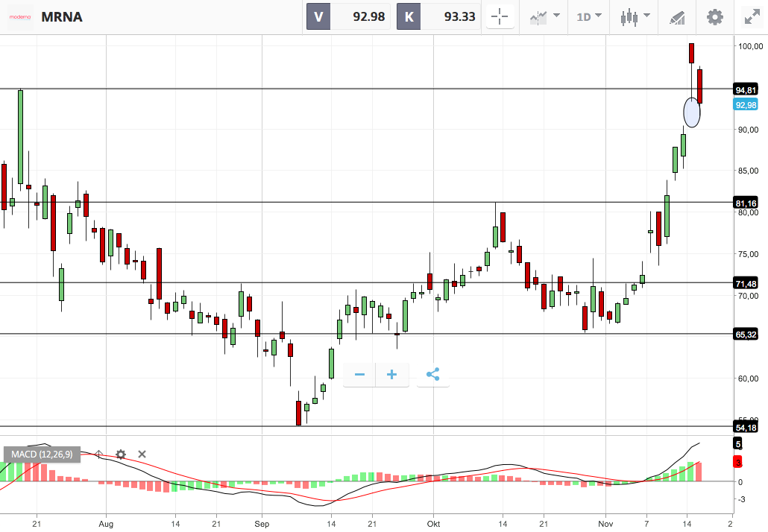Click the blue 92,98 current price tag
The image size is (768, 532).
click(746, 105)
